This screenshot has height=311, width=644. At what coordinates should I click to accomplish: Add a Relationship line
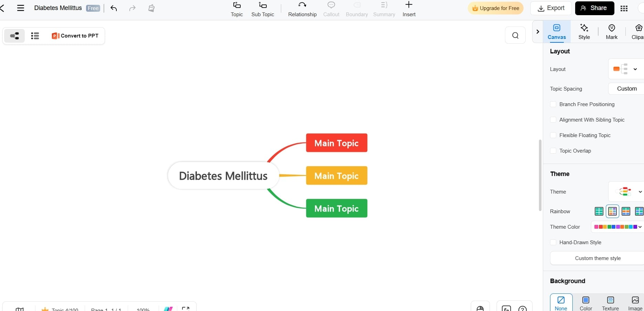tap(302, 9)
